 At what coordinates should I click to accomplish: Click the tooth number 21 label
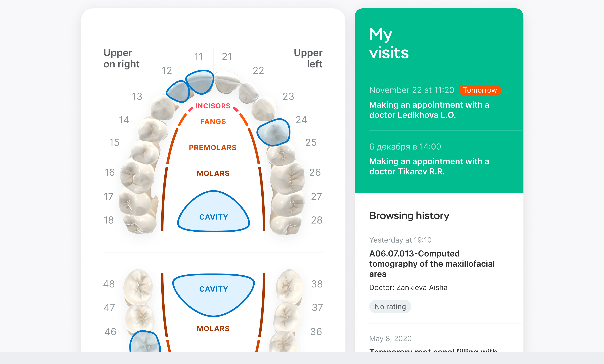click(x=227, y=57)
